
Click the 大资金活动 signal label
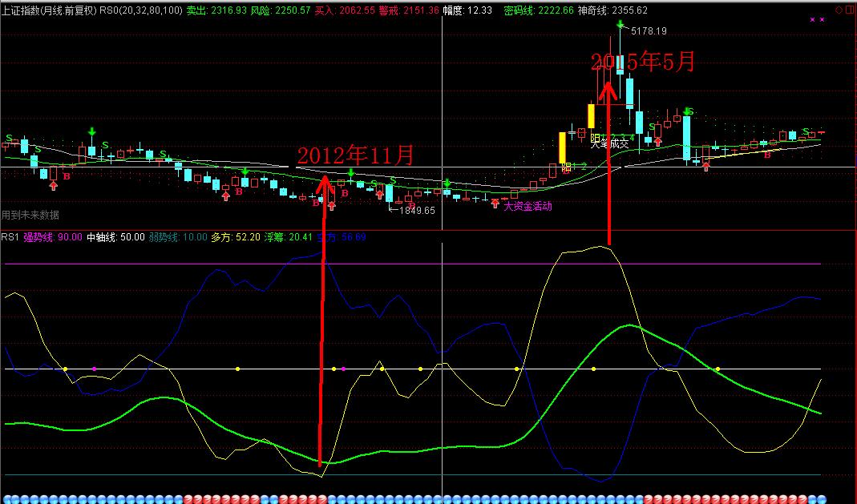point(528,207)
